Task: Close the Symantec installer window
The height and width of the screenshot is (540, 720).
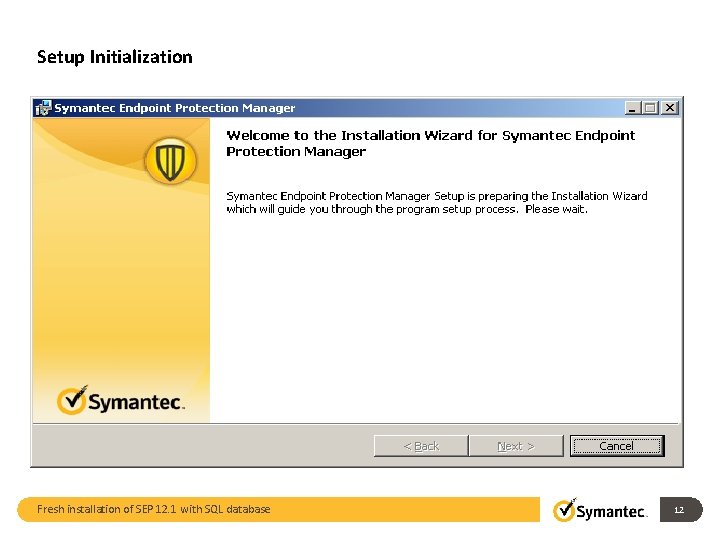Action: [670, 108]
